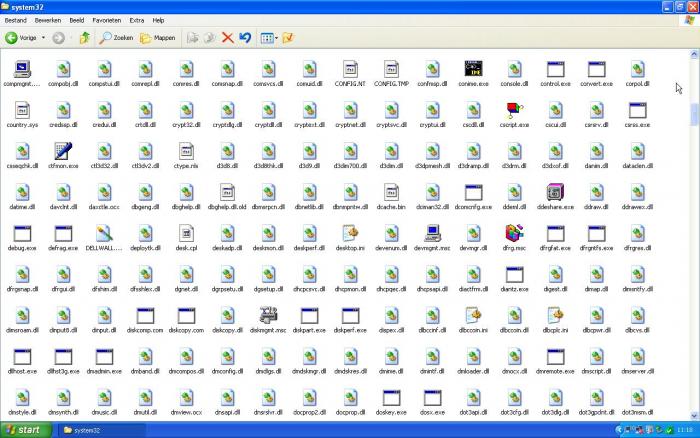The width and height of the screenshot is (700, 438).
Task: Select the control.exe program icon
Action: coord(555,69)
